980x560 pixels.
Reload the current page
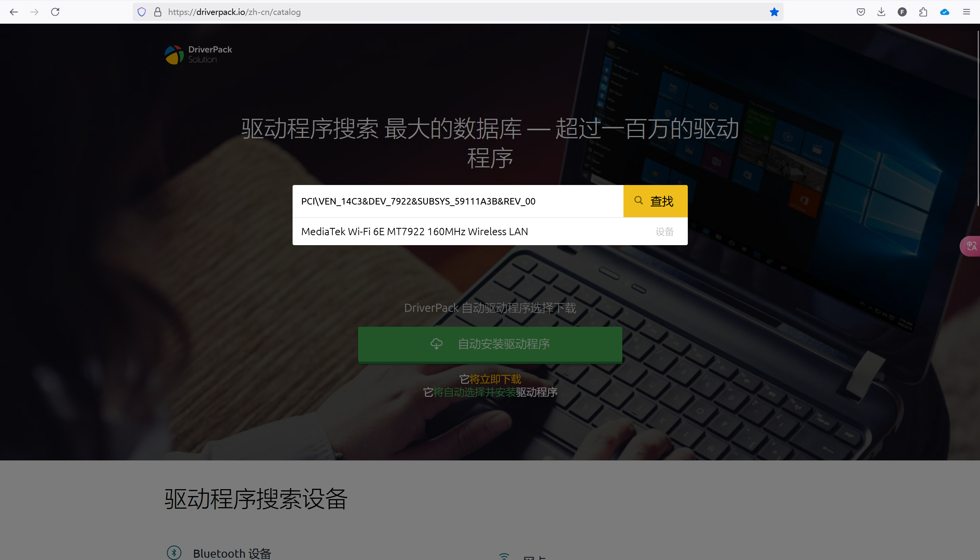click(56, 12)
